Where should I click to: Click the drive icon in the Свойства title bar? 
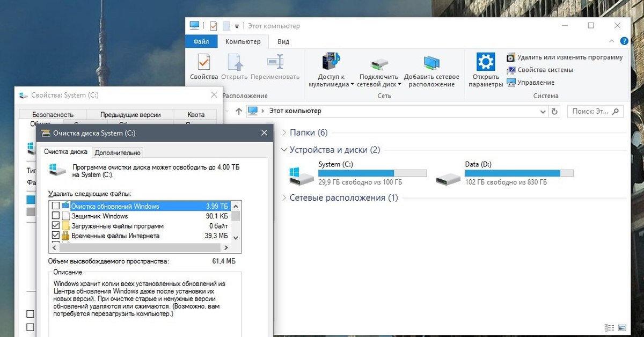[x=23, y=95]
